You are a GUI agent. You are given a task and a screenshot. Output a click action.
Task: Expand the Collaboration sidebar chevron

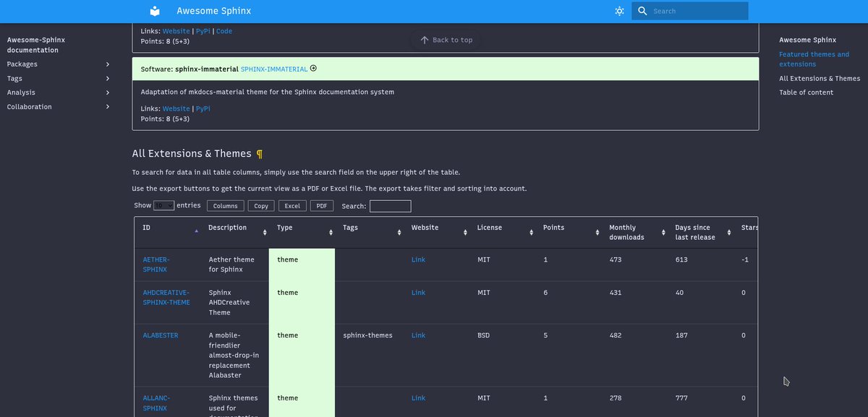tap(108, 107)
